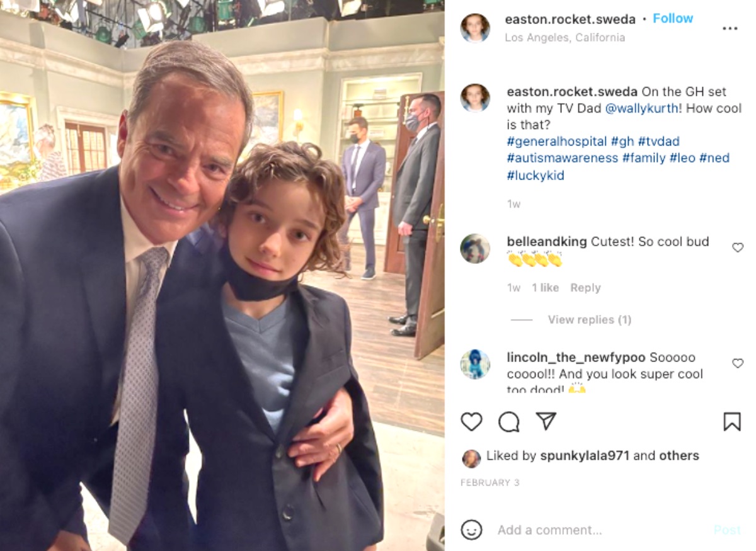Show others who liked the post
Screen dimensions: 756x551
[x=679, y=455]
